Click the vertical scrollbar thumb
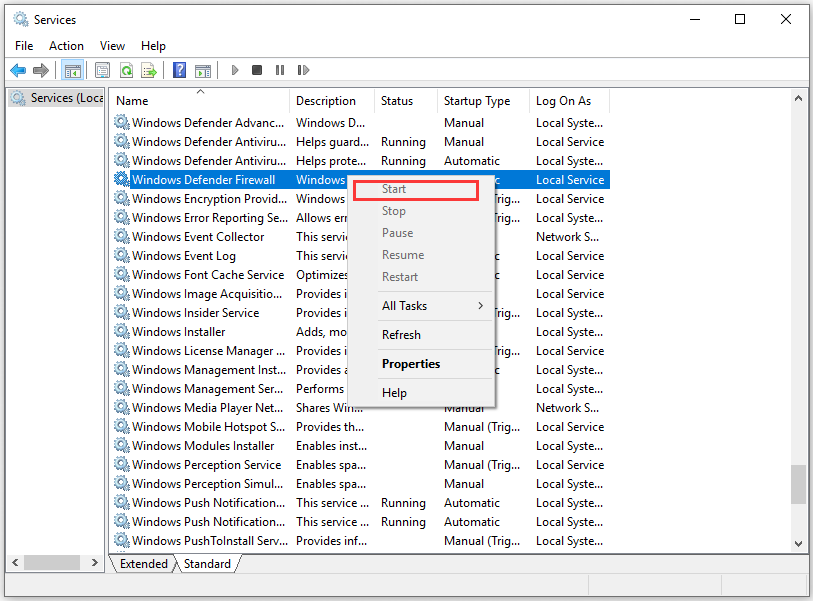Screen dimensions: 813x601 798,484
